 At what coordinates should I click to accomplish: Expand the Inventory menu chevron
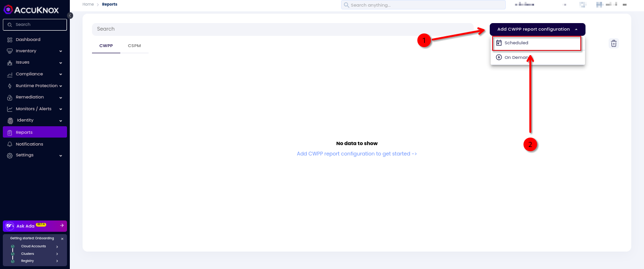point(61,51)
